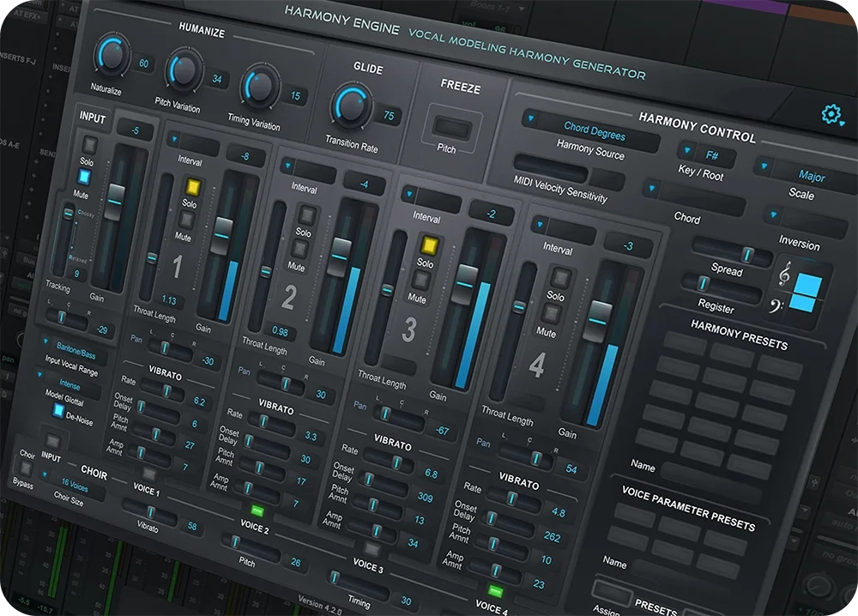Toggle the Freeze Pitch button

[452, 128]
